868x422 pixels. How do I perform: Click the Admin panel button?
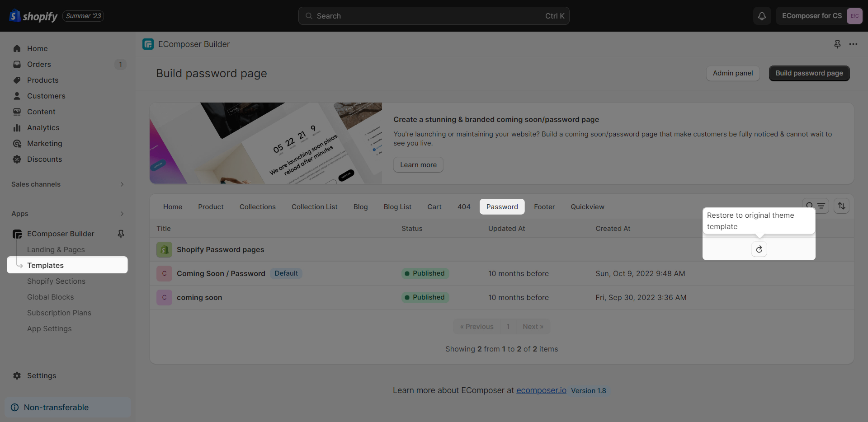point(733,73)
